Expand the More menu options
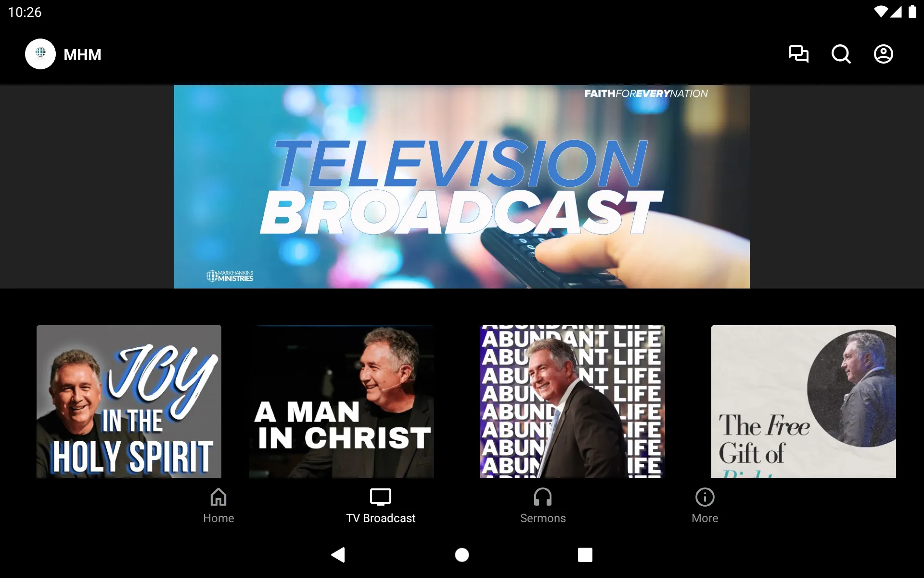Viewport: 924px width, 578px height. (x=704, y=505)
